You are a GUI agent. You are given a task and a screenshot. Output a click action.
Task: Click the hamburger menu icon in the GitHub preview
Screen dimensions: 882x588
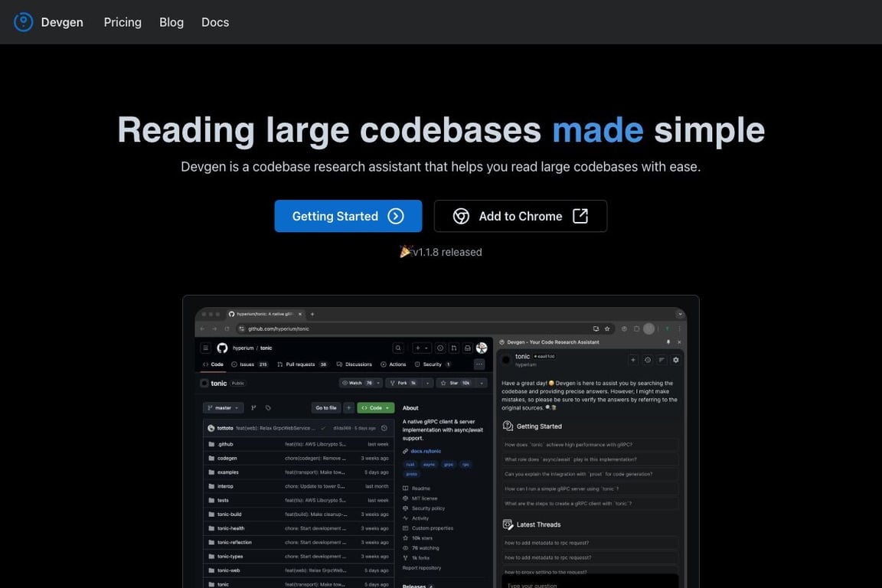[x=206, y=348]
